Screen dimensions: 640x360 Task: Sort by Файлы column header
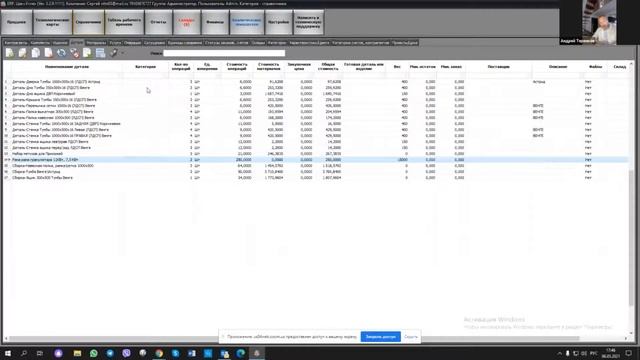click(596, 67)
